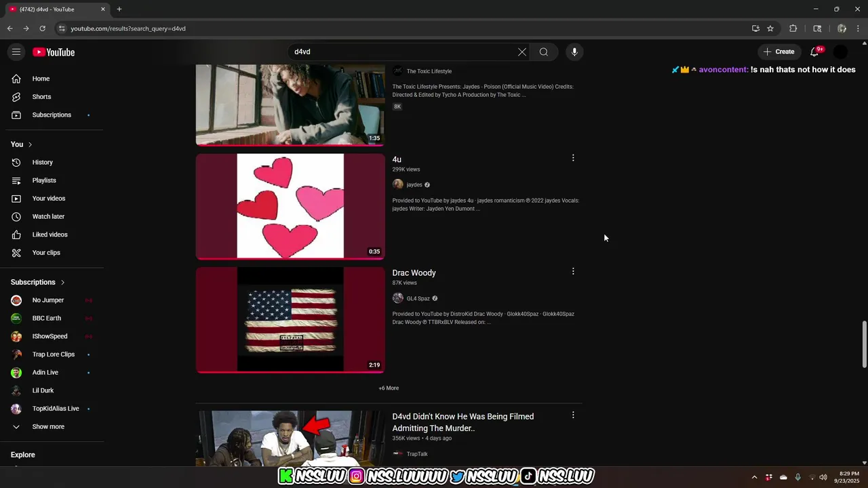
Task: Close the d4vd YouTube tab
Action: click(x=103, y=9)
